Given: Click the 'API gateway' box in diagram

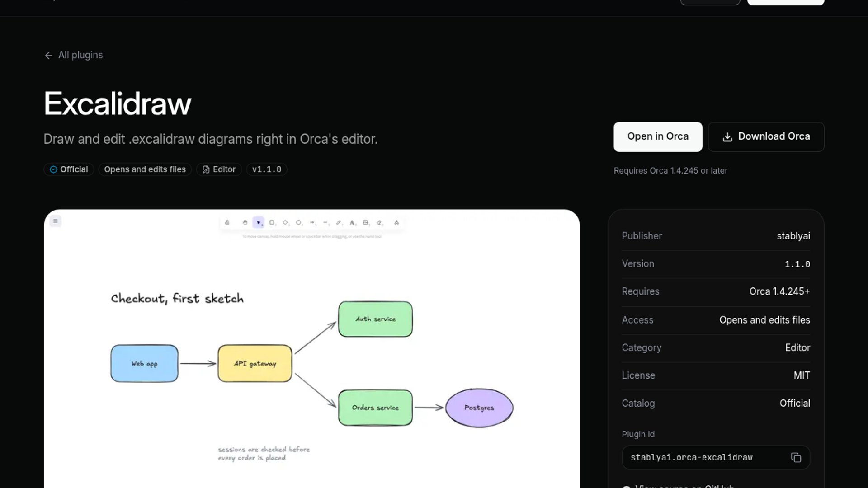Looking at the screenshot, I should (x=255, y=364).
